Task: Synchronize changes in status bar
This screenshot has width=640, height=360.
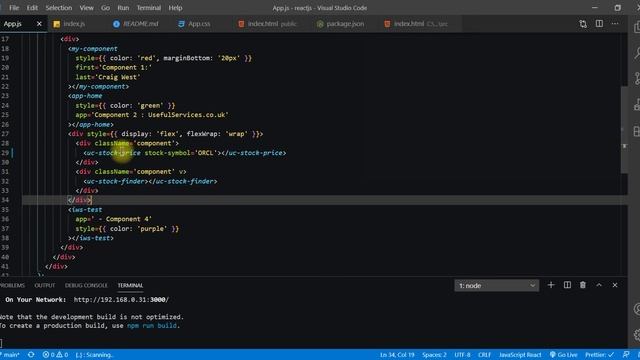Action: (31, 355)
